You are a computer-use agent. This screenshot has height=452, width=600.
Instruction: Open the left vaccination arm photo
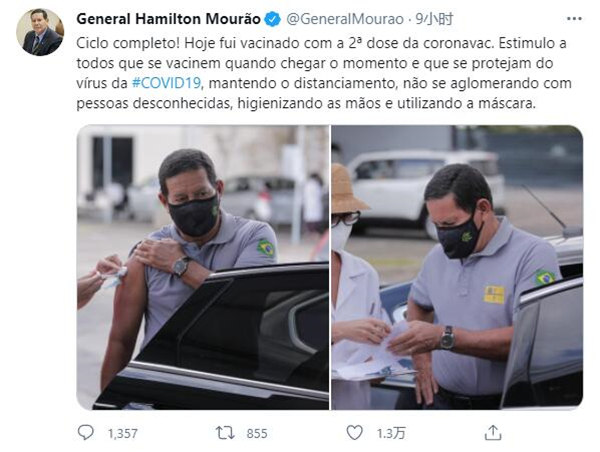(x=203, y=267)
